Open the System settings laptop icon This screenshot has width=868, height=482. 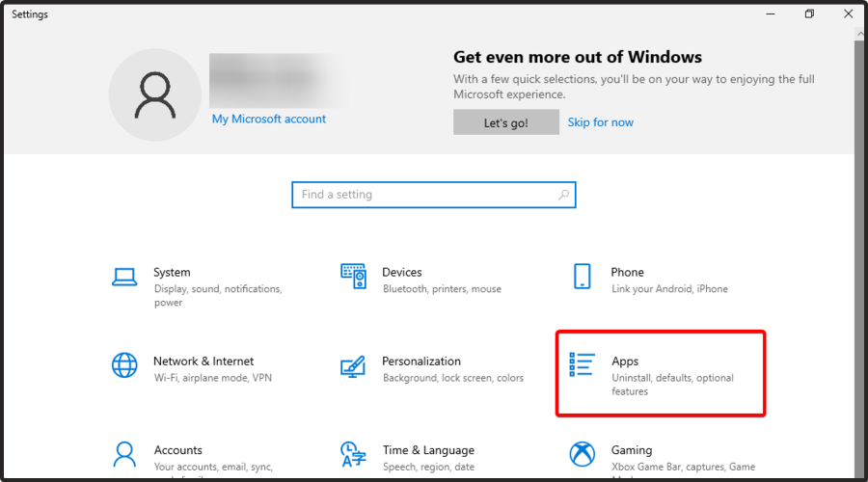point(124,278)
